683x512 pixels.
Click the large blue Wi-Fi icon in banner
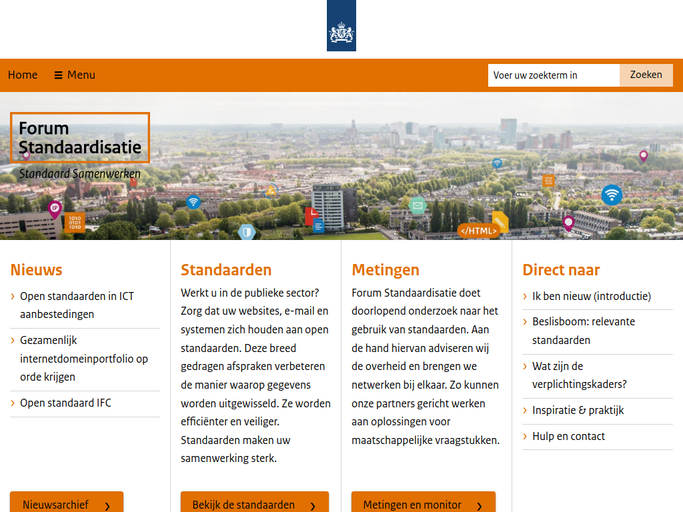click(x=612, y=195)
